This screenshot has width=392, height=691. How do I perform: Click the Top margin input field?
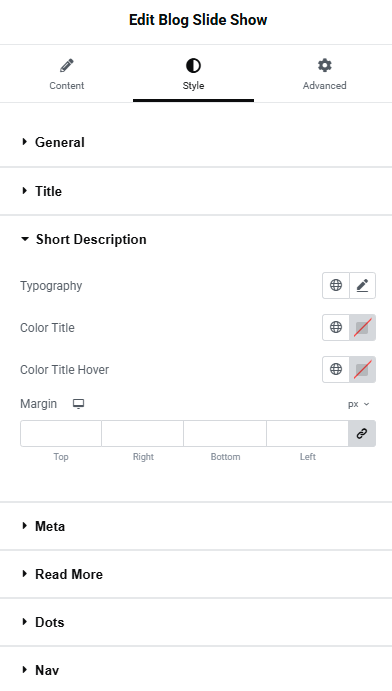pyautogui.click(x=61, y=434)
